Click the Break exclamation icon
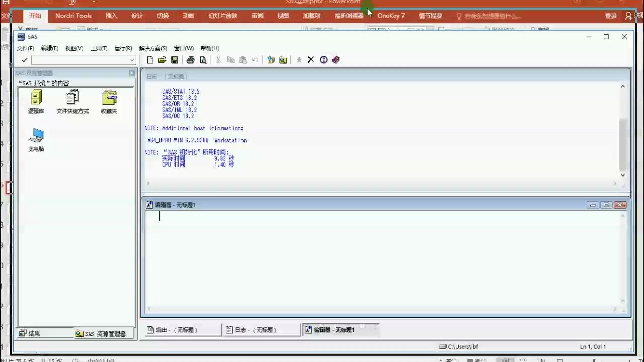This screenshot has height=362, width=644. (x=324, y=60)
